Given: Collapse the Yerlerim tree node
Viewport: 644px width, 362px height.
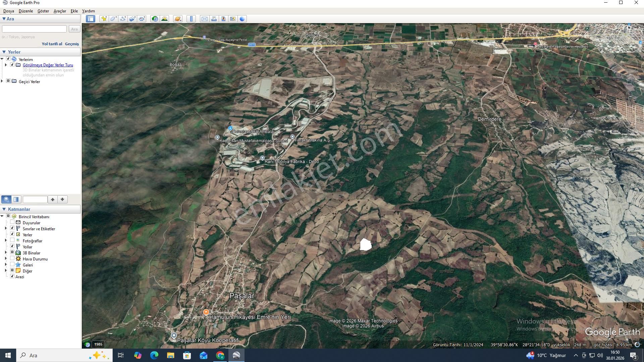Looking at the screenshot, I should click(x=2, y=59).
